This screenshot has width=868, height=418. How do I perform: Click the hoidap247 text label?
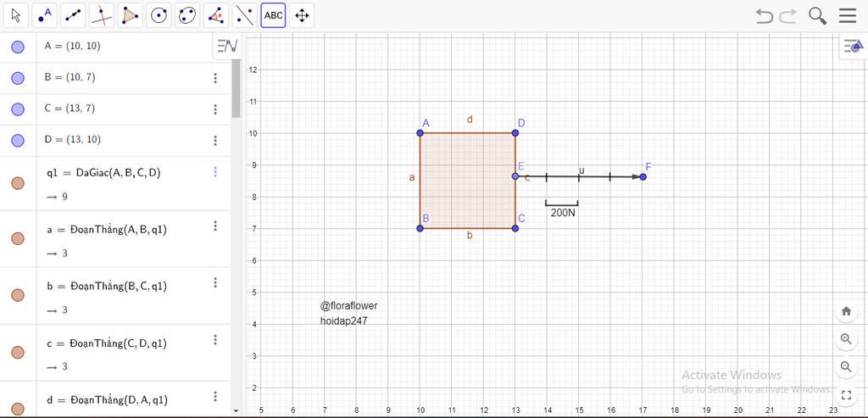tap(344, 320)
